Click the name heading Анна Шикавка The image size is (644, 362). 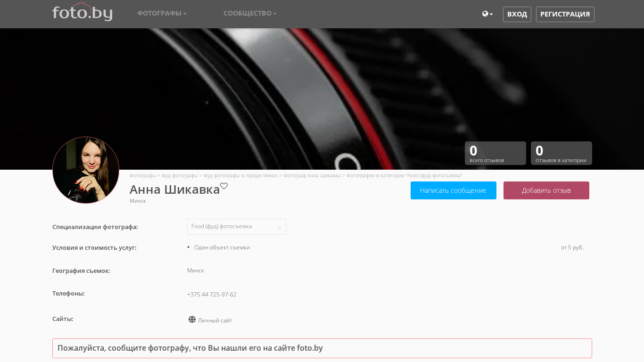(175, 189)
